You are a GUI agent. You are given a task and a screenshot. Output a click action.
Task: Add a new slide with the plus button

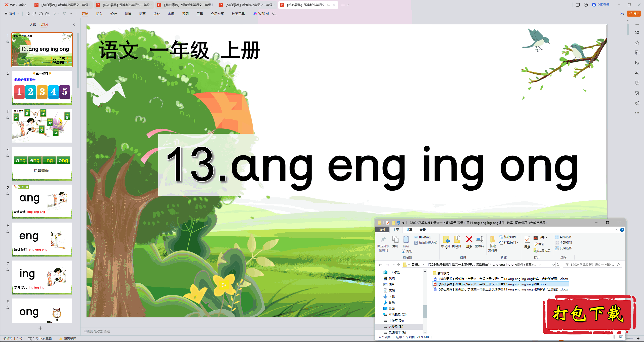point(40,328)
